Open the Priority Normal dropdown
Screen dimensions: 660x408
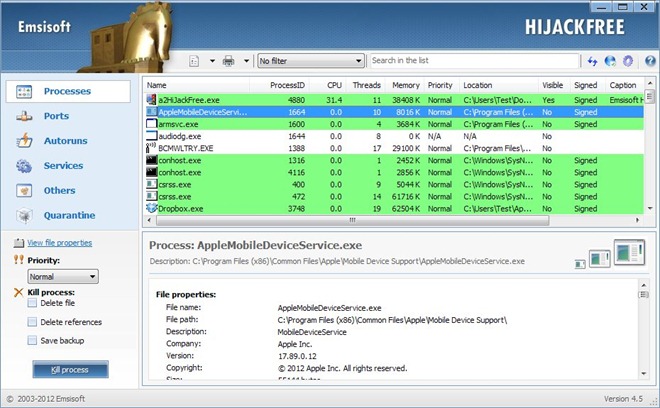tap(63, 277)
